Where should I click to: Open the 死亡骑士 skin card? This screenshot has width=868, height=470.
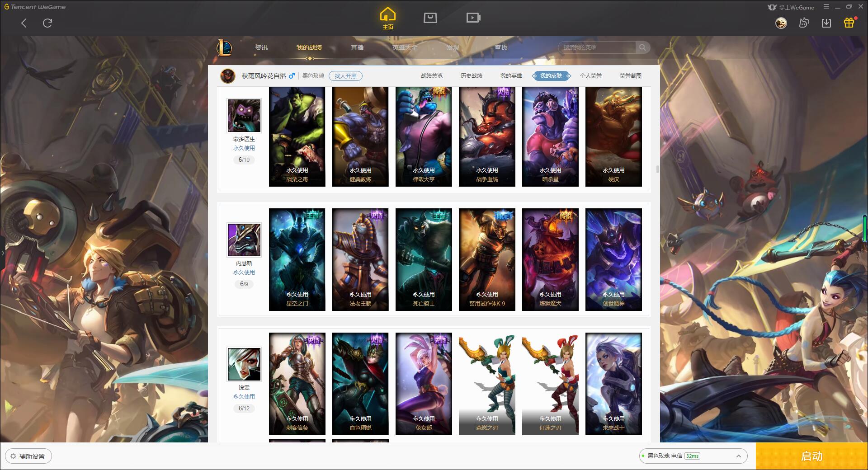424,259
